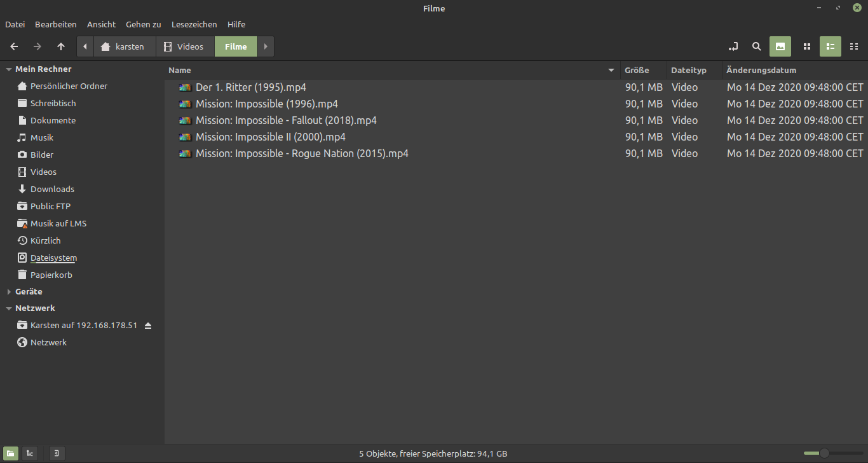Collapse the Mein Rechner section

pos(9,69)
